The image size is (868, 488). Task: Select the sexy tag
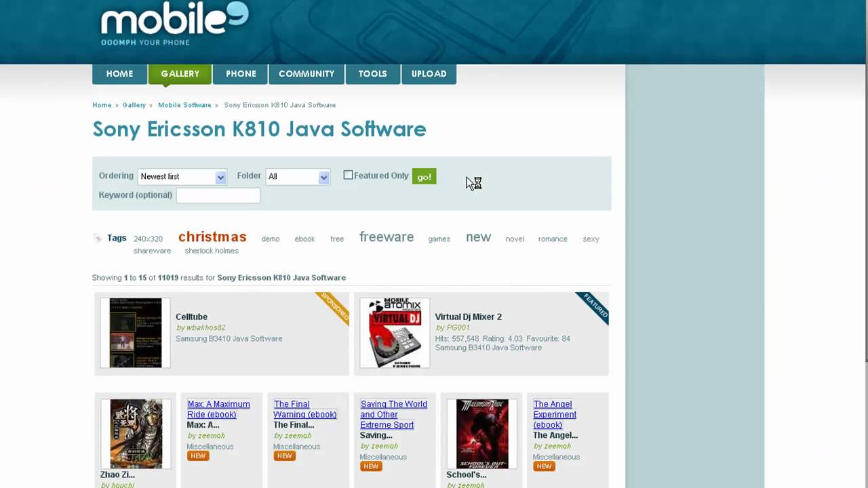click(x=591, y=239)
